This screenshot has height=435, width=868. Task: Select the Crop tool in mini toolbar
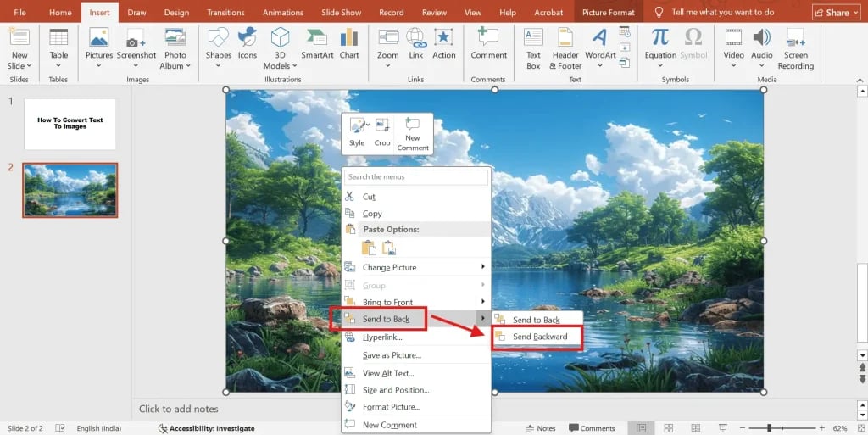pos(382,131)
